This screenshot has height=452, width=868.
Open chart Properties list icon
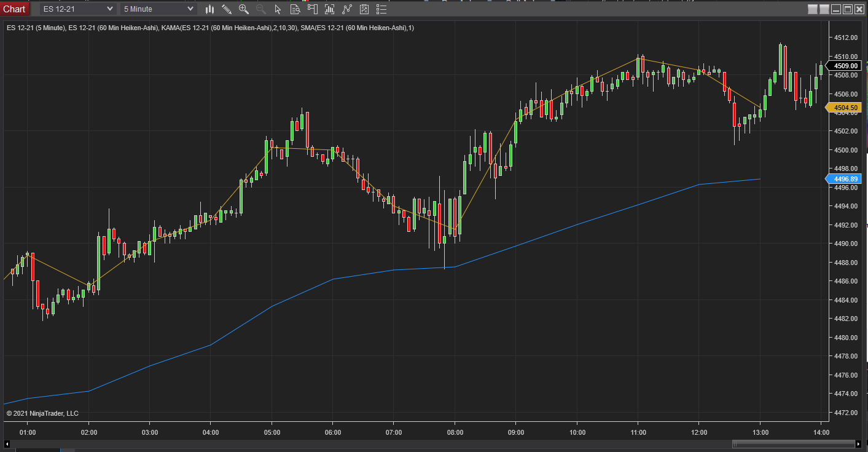[x=381, y=9]
